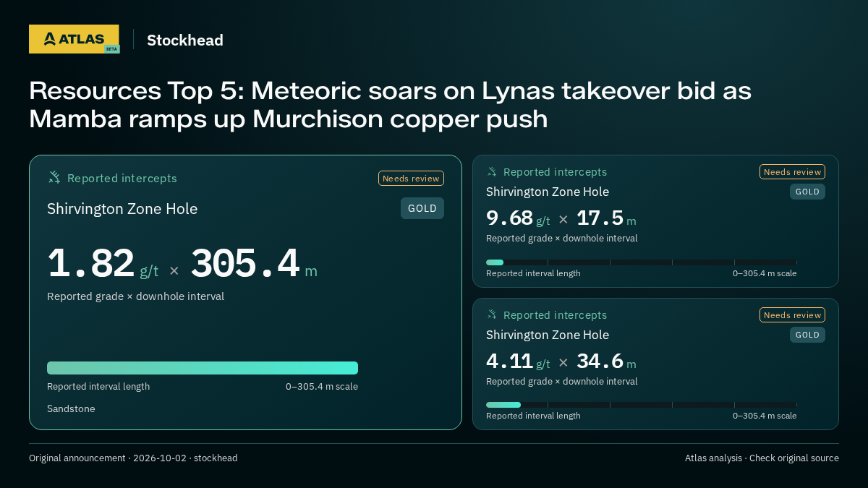Click the Check original source footer note
Viewport: 868px width, 488px height.
coord(794,458)
